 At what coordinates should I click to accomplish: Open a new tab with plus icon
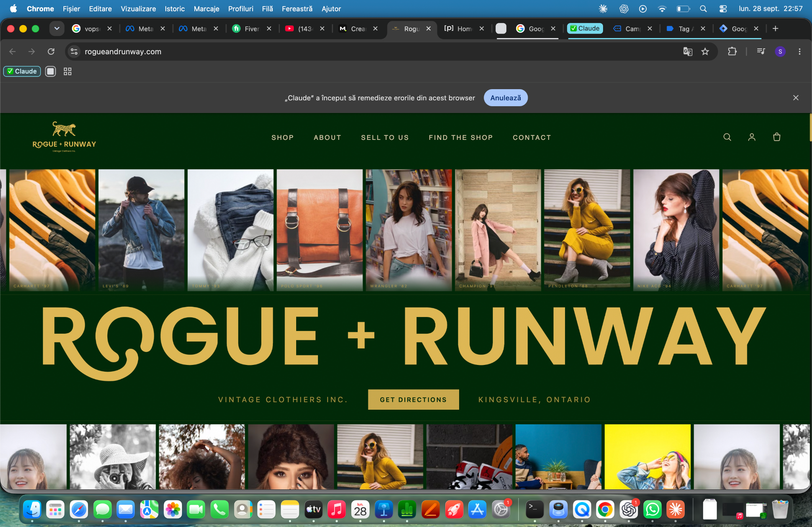click(x=776, y=29)
